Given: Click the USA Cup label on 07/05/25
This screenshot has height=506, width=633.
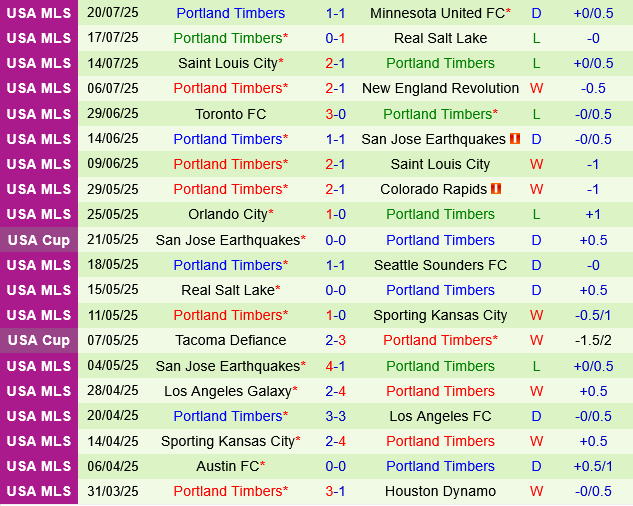Looking at the screenshot, I should point(38,340).
